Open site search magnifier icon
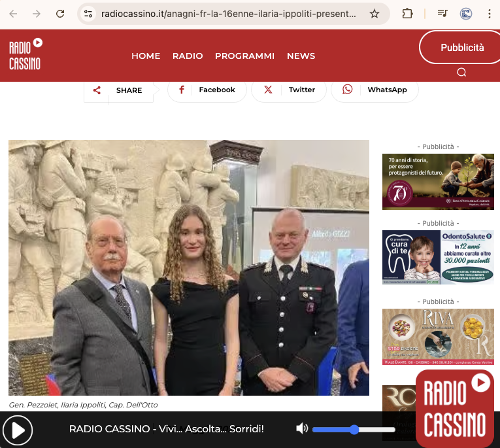The image size is (500, 448). [x=461, y=73]
